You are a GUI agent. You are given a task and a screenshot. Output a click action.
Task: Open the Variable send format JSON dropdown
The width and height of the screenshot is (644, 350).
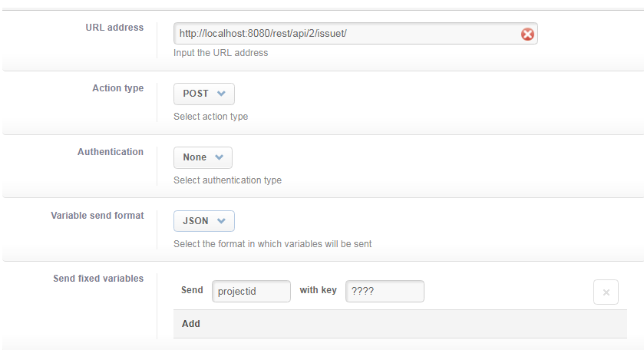(x=204, y=221)
